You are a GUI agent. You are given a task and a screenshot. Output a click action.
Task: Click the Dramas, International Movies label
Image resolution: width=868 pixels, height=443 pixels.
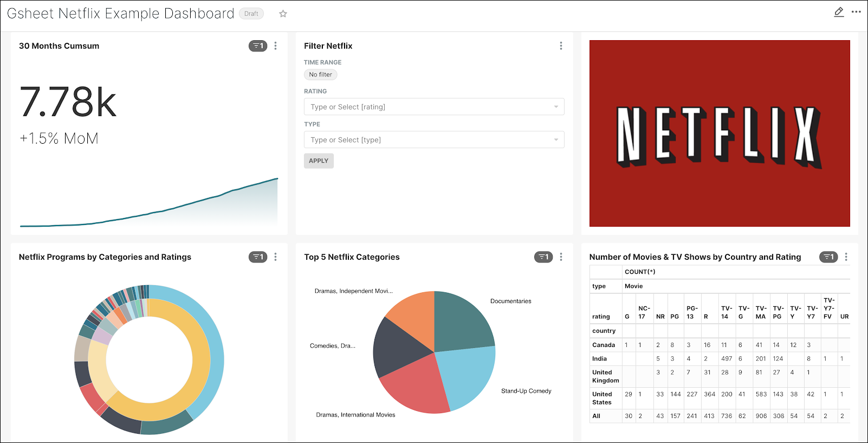coord(355,415)
